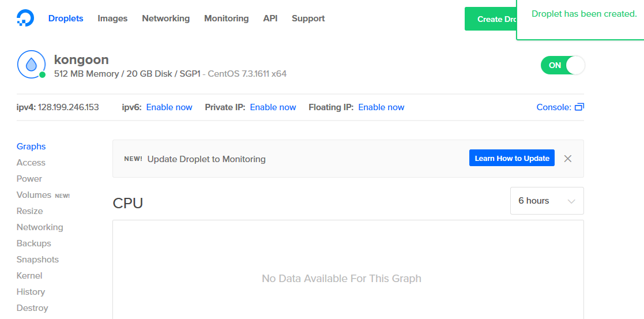The image size is (644, 319).
Task: Enable ipv6 via Enable now link
Action: pos(169,107)
